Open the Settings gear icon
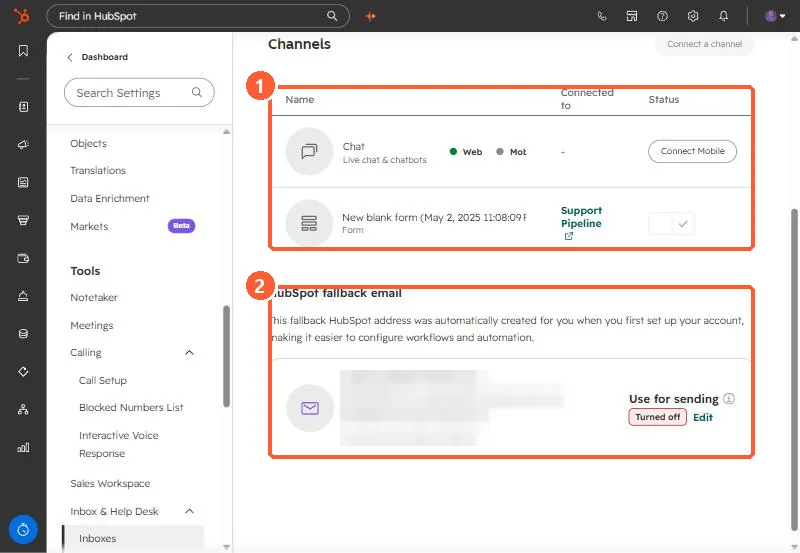 point(693,16)
